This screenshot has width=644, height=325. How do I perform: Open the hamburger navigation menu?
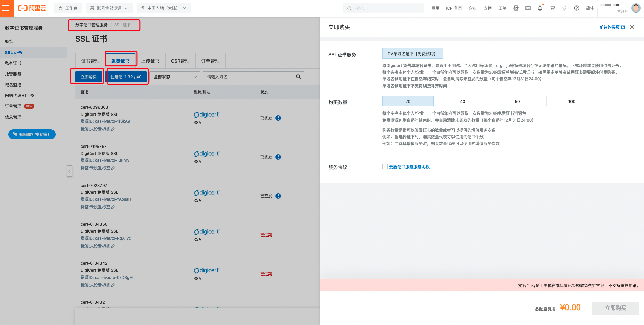point(6,8)
